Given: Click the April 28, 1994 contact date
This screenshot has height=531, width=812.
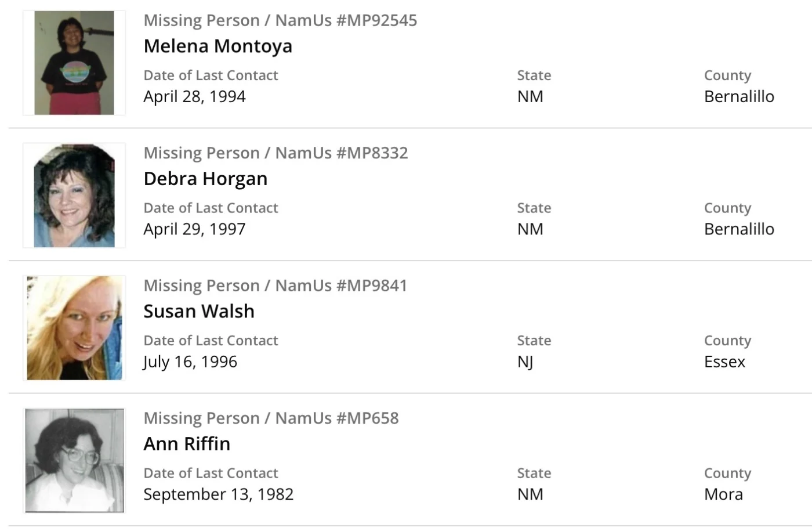Looking at the screenshot, I should [194, 96].
